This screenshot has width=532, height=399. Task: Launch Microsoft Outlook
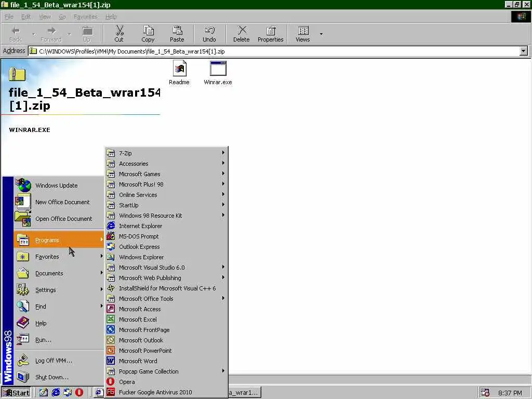[166, 340]
